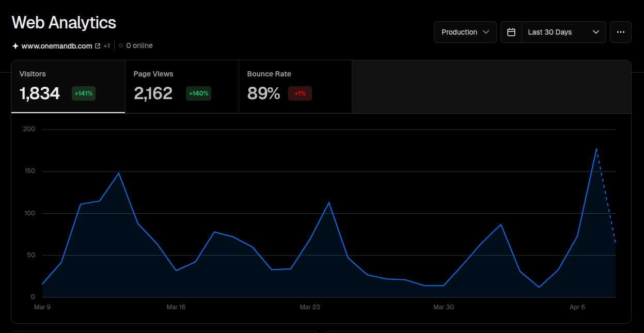Select the Visitors metric tab
The width and height of the screenshot is (644, 333).
pos(68,86)
